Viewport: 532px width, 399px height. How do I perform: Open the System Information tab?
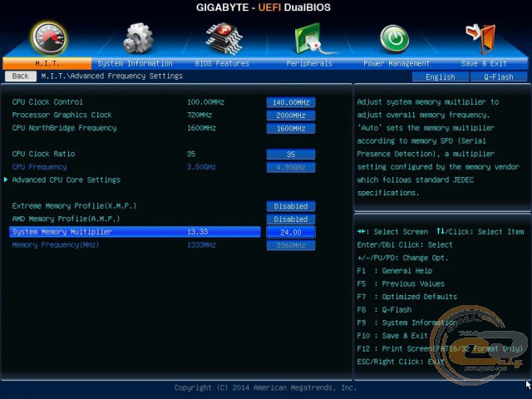135,63
